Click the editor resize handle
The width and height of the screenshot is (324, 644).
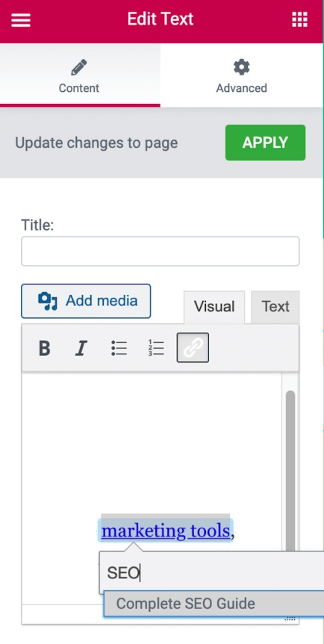click(x=290, y=619)
